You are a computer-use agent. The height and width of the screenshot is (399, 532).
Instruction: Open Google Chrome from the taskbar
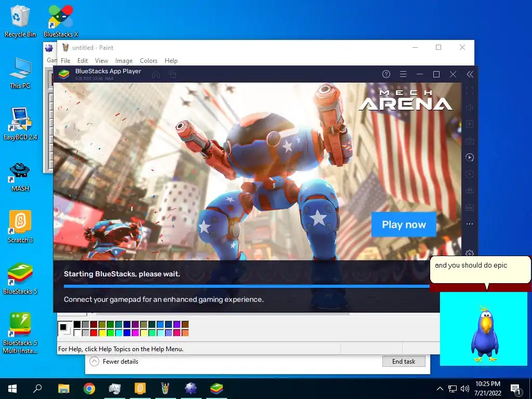click(x=89, y=389)
